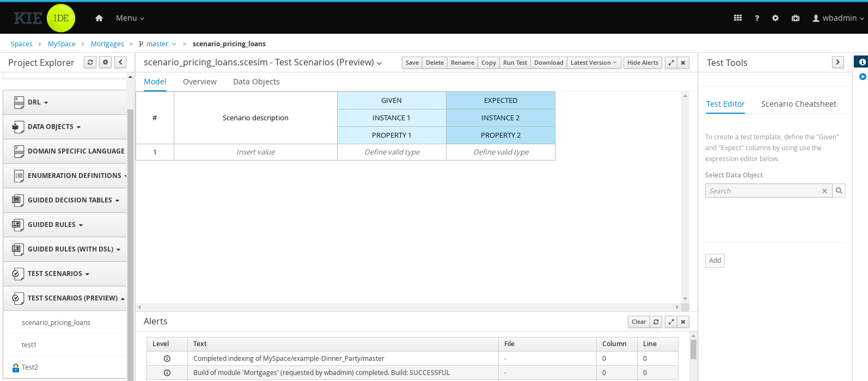The image size is (868, 381).
Task: Click the Save button
Action: [412, 63]
